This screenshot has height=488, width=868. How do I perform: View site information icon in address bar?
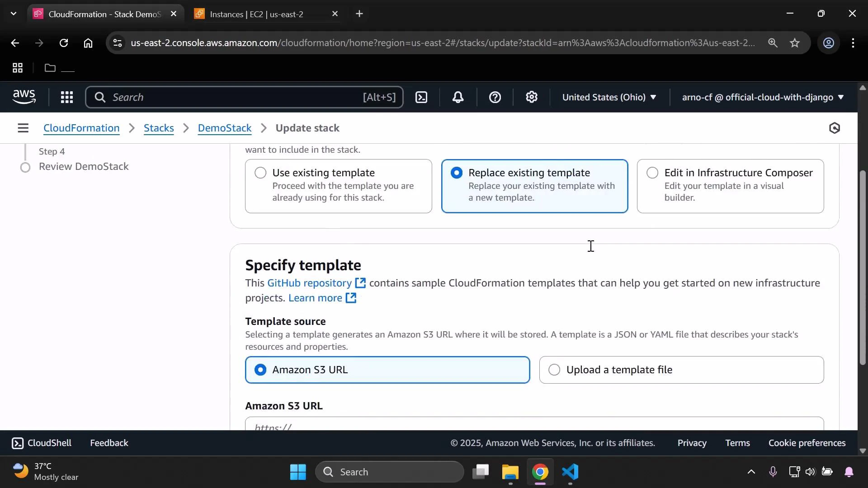point(118,43)
